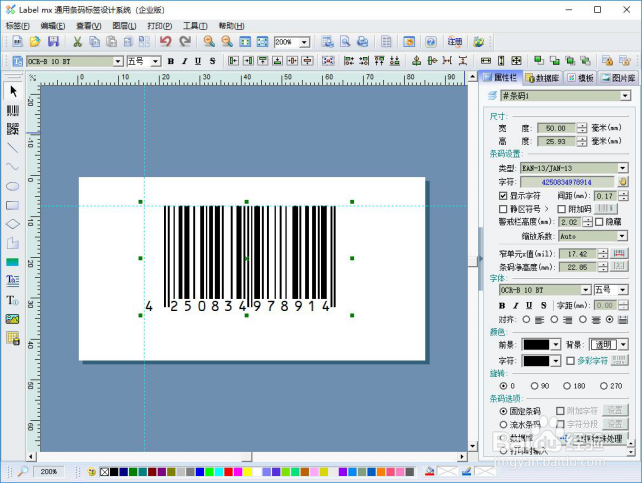
Task: Pick the yellow swatch in bottom palette
Action: tap(247, 472)
